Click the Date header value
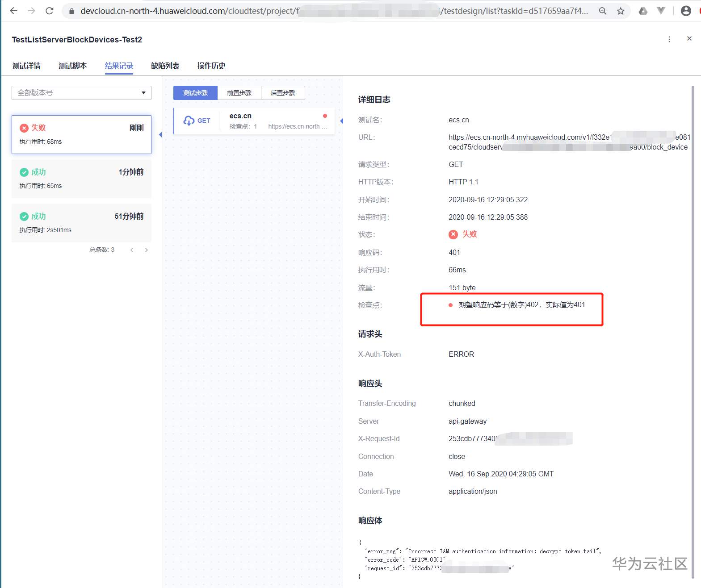 tap(501, 474)
